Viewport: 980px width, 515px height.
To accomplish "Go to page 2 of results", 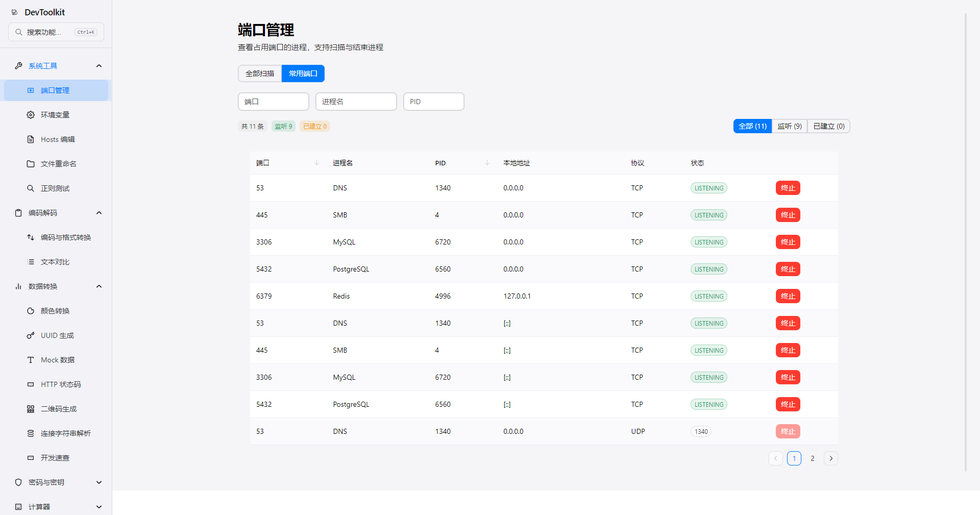I will pos(813,458).
